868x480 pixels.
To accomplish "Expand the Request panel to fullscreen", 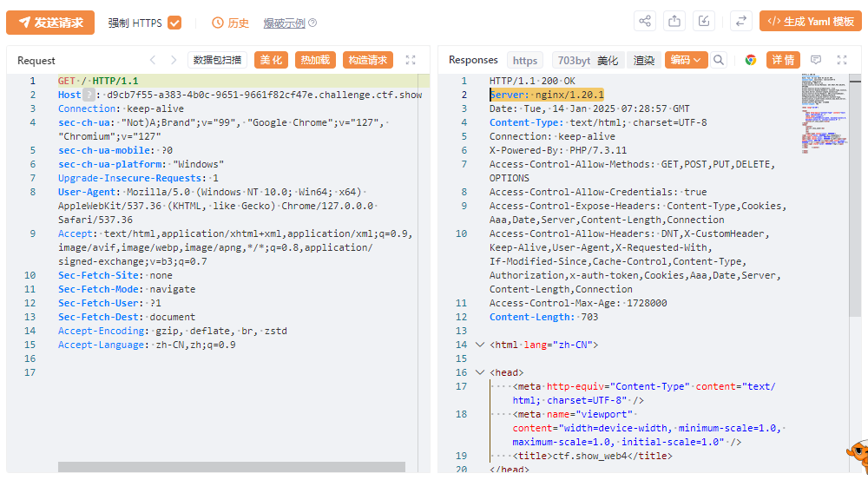I will click(x=411, y=60).
